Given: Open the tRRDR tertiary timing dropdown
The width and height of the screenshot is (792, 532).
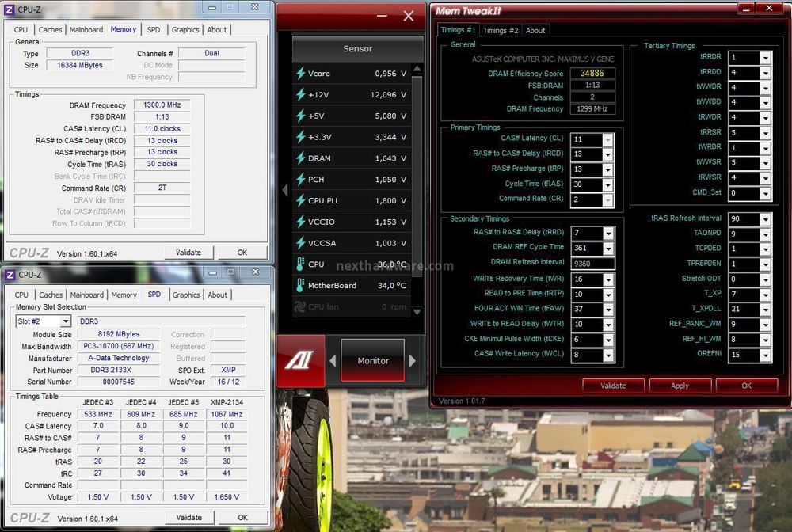Looking at the screenshot, I should 766,58.
